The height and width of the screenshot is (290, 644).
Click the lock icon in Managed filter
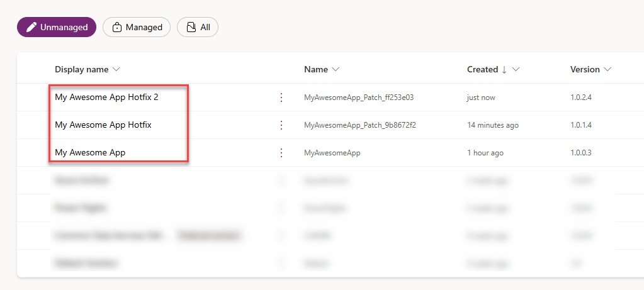[117, 28]
